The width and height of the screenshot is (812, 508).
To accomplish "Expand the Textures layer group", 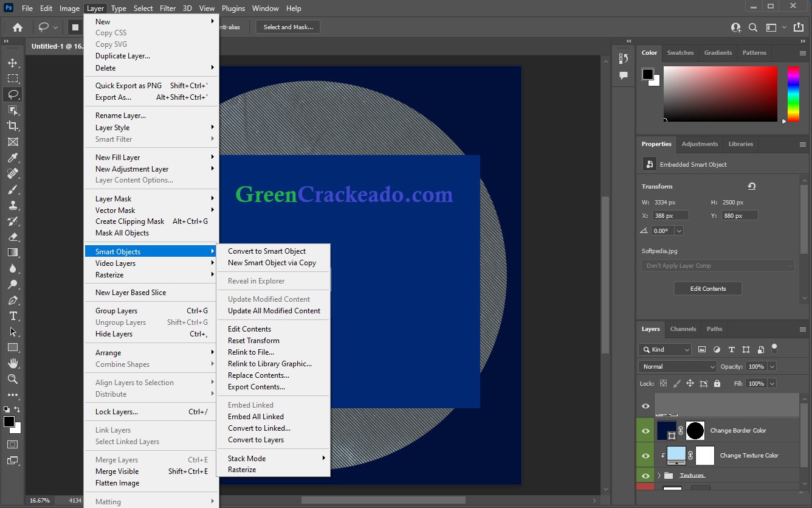I will (x=658, y=475).
